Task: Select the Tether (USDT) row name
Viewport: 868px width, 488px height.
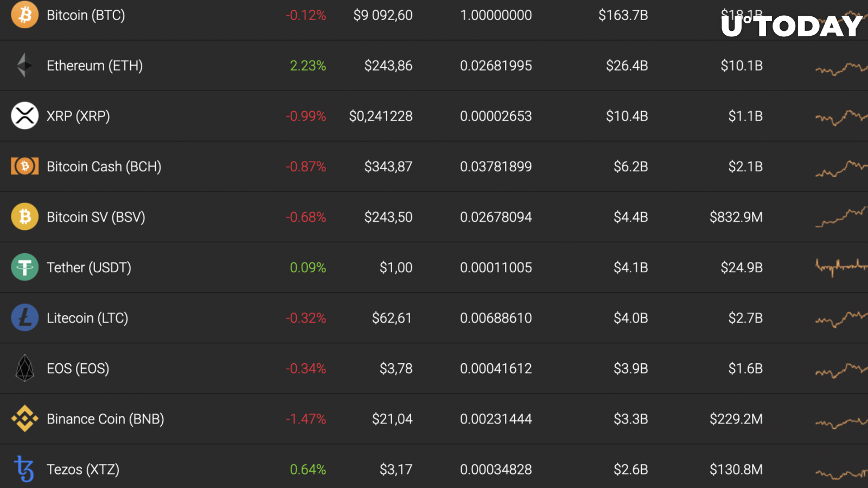Action: coord(89,267)
